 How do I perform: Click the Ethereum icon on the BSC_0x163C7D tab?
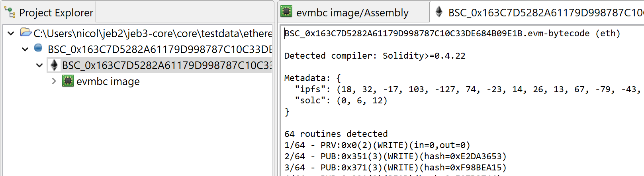coord(439,12)
